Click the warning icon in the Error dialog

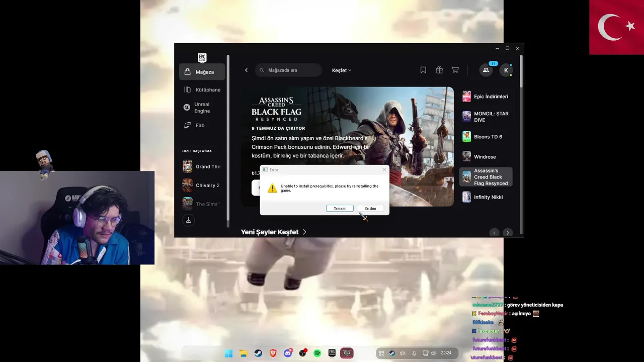tap(272, 188)
